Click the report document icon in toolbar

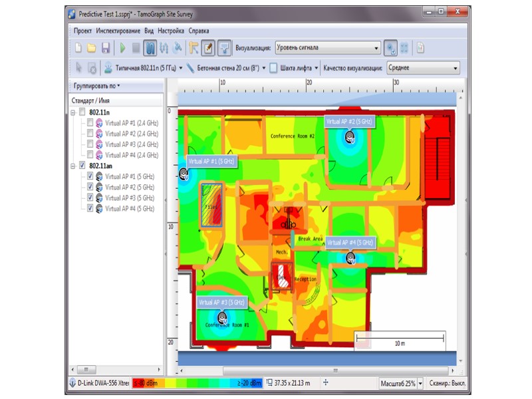[420, 48]
